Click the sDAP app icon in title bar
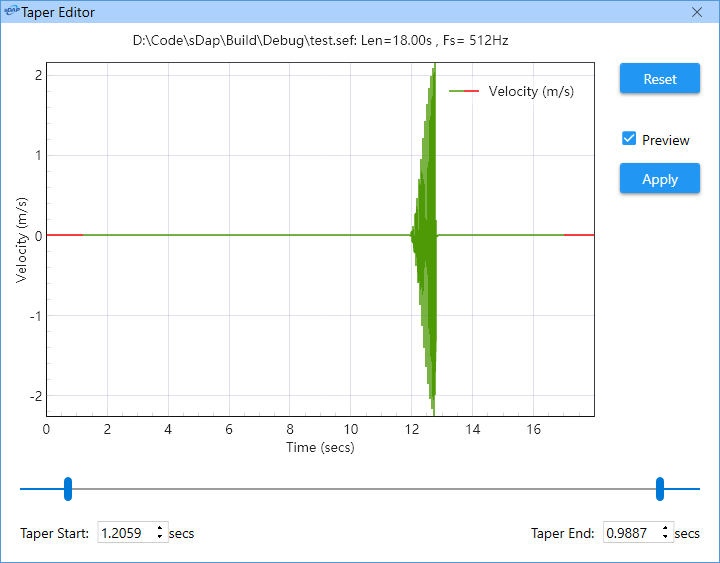This screenshot has height=563, width=720. [x=11, y=10]
